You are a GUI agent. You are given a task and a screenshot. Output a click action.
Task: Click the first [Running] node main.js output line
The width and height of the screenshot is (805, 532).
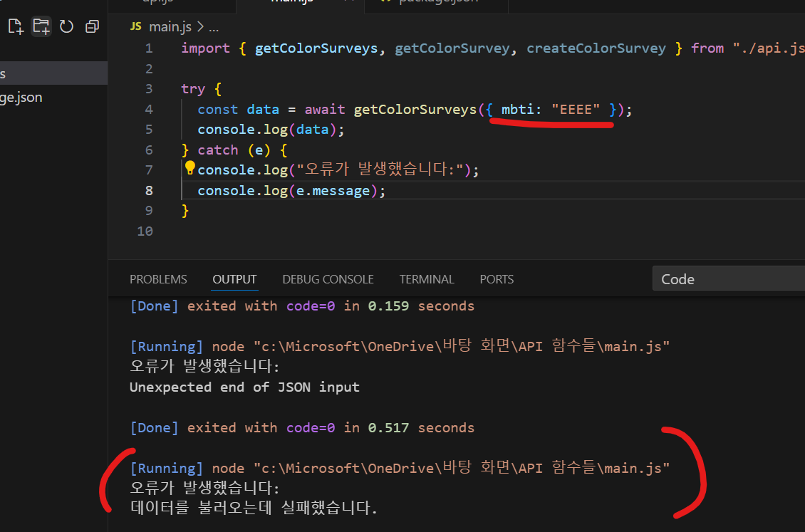[x=400, y=346]
